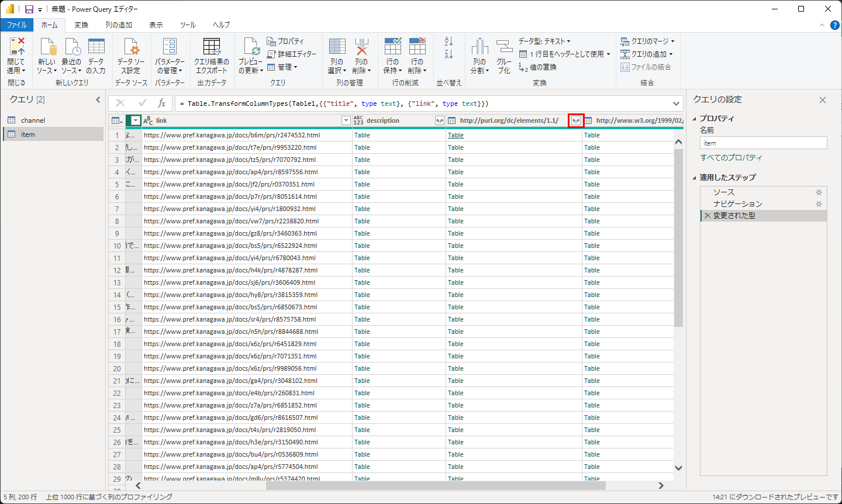The height and width of the screenshot is (504, 842).
Task: Open Data Type: Text (データ型) dropdown
Action: pos(544,42)
